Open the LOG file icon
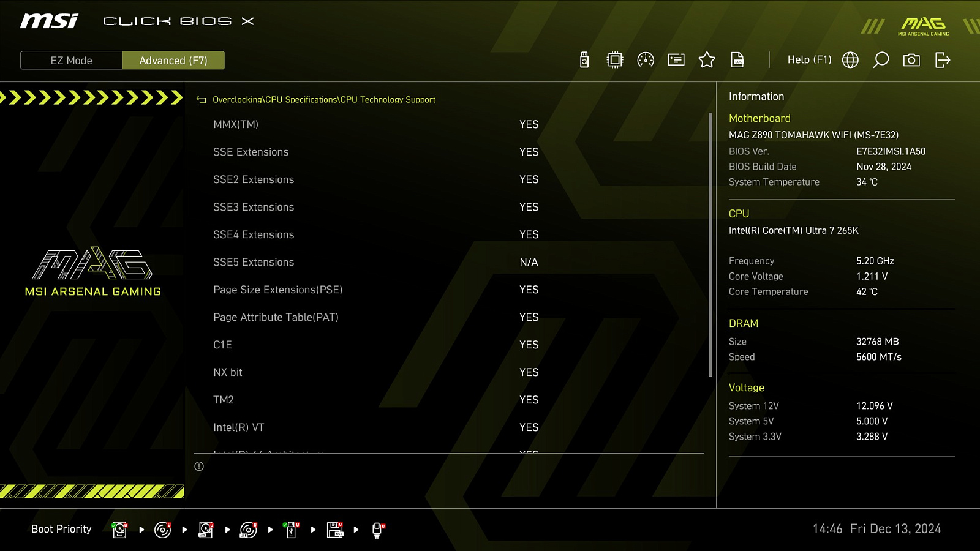Viewport: 980px width, 551px height. (737, 59)
